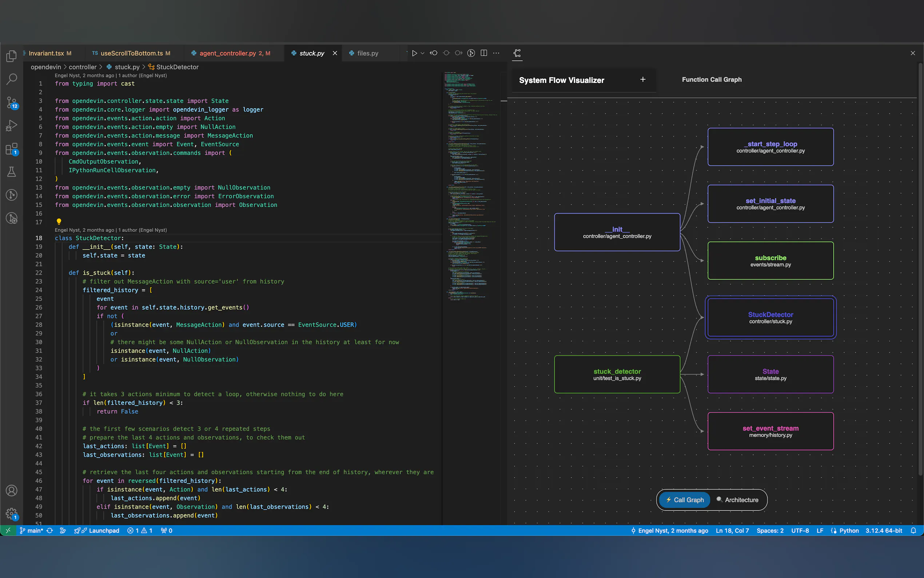Viewport: 924px width, 578px height.
Task: Open the run button dropdown arrow
Action: [422, 53]
